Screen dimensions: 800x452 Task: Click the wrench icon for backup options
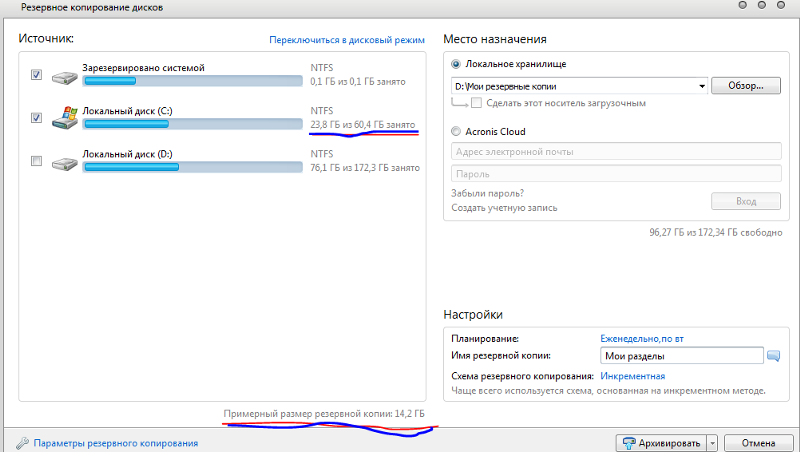[22, 443]
